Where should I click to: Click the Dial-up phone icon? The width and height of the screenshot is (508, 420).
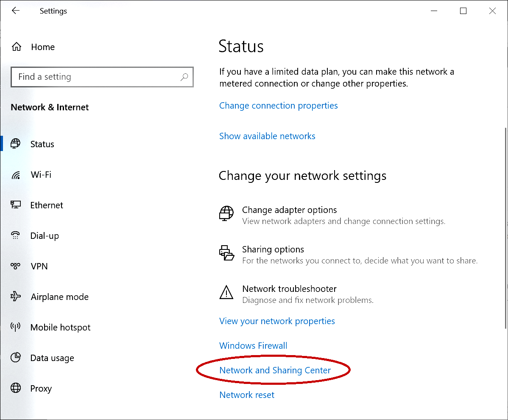[16, 235]
